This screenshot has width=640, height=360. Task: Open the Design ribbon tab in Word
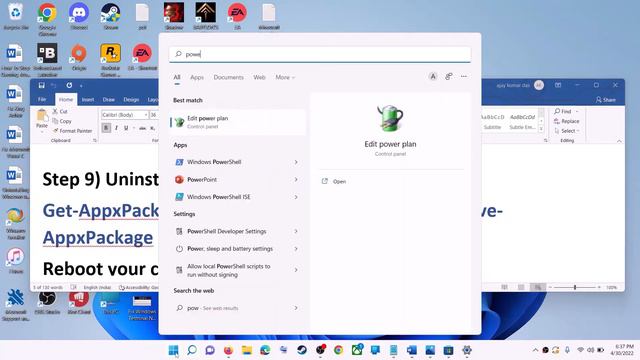coord(131,100)
